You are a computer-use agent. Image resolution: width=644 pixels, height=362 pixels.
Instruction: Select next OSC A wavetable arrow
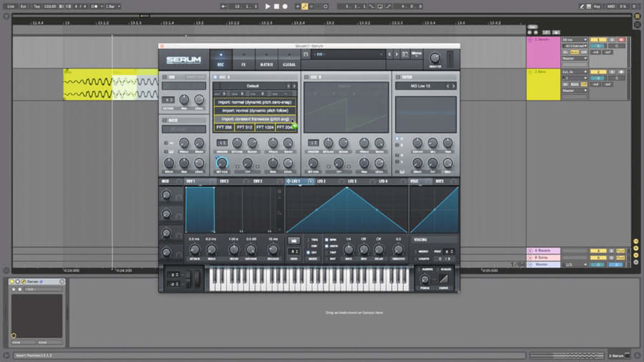click(294, 86)
